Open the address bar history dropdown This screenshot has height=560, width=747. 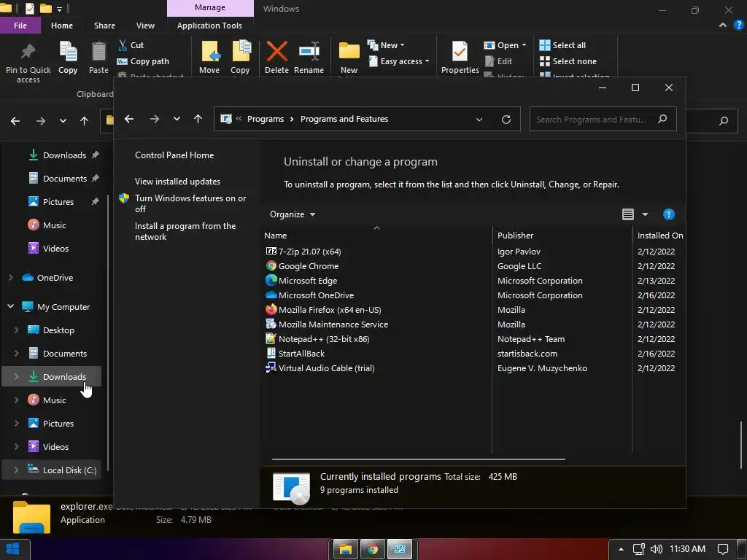pyautogui.click(x=479, y=119)
